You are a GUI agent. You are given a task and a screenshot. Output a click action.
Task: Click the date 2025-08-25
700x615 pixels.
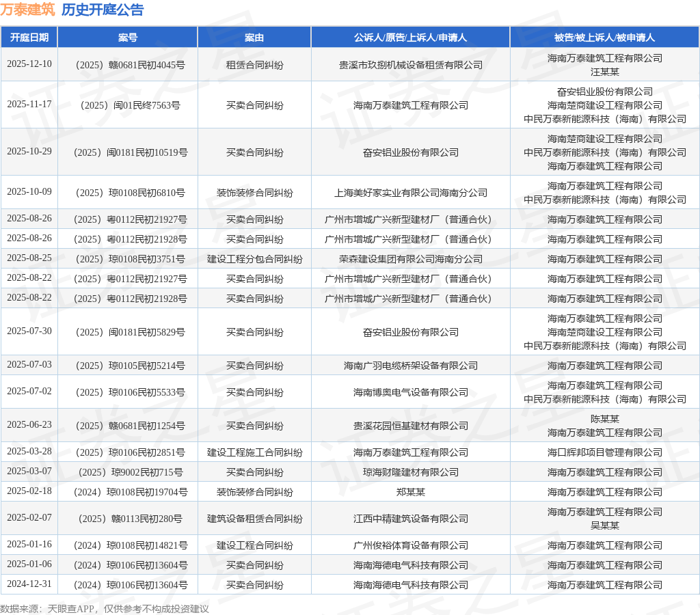[x=29, y=258]
